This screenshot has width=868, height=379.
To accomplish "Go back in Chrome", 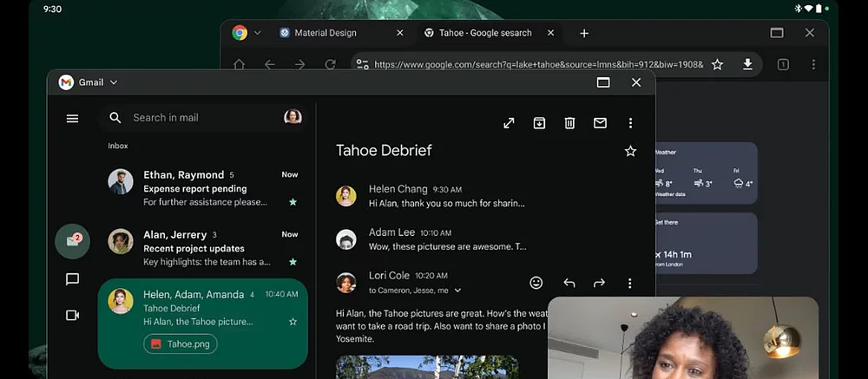I will point(270,65).
